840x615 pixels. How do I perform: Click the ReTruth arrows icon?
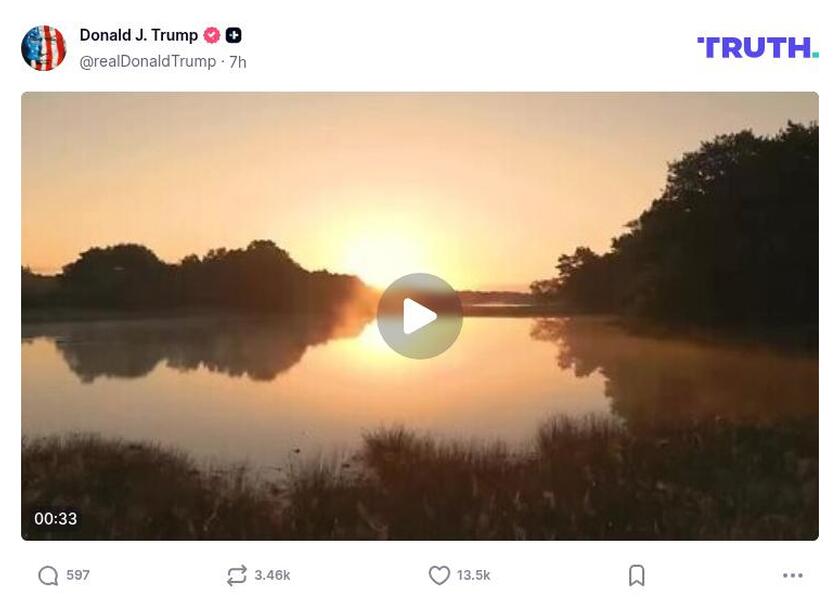(235, 575)
